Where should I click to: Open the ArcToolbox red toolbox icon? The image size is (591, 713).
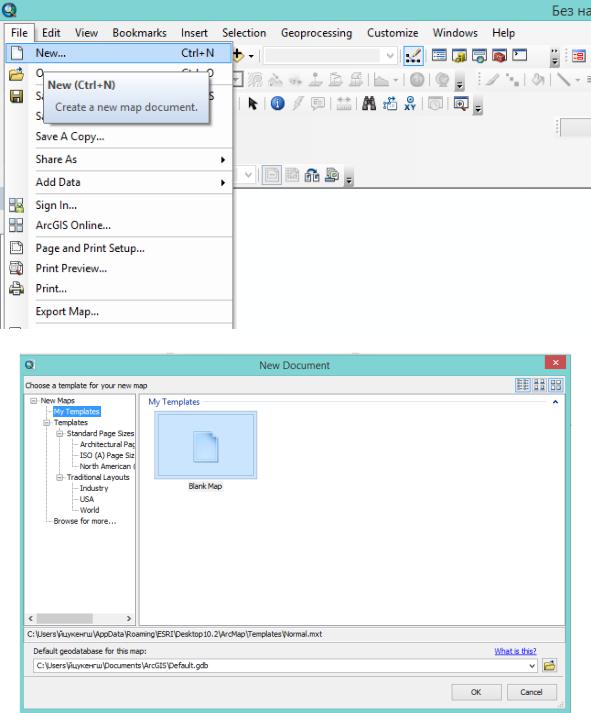[499, 55]
